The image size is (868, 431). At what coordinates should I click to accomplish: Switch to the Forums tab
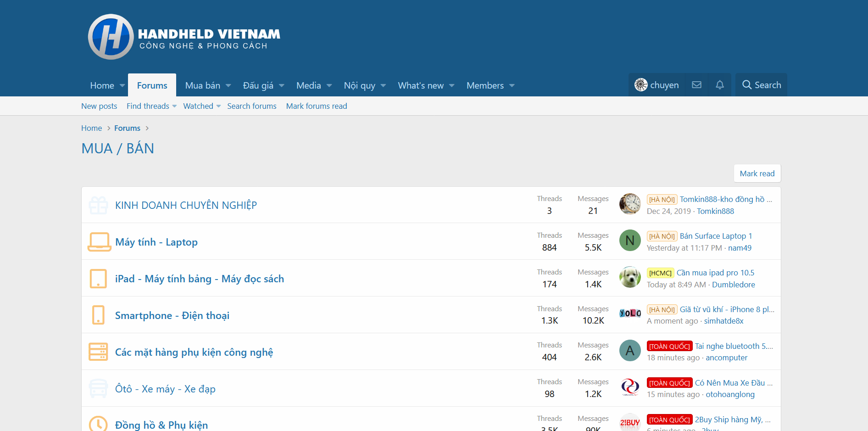pyautogui.click(x=152, y=85)
